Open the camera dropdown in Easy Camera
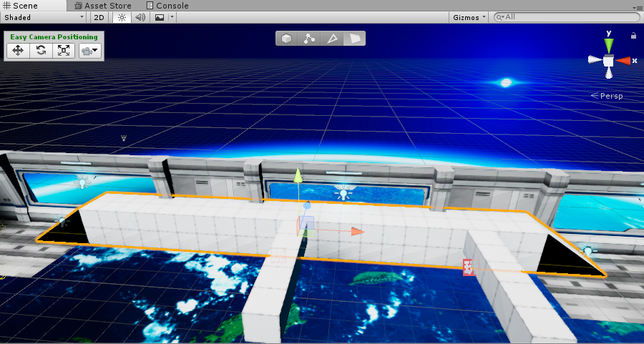644x344 pixels. pyautogui.click(x=90, y=51)
